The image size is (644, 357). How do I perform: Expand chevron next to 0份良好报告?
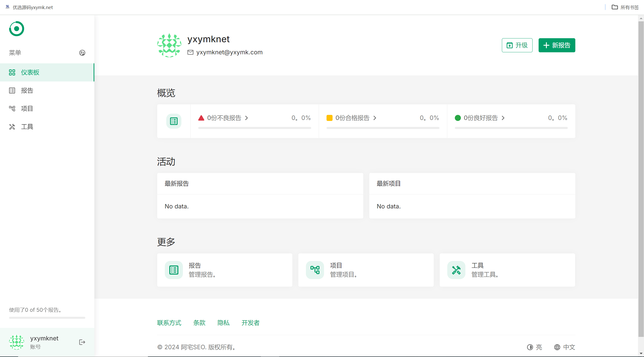pos(503,118)
